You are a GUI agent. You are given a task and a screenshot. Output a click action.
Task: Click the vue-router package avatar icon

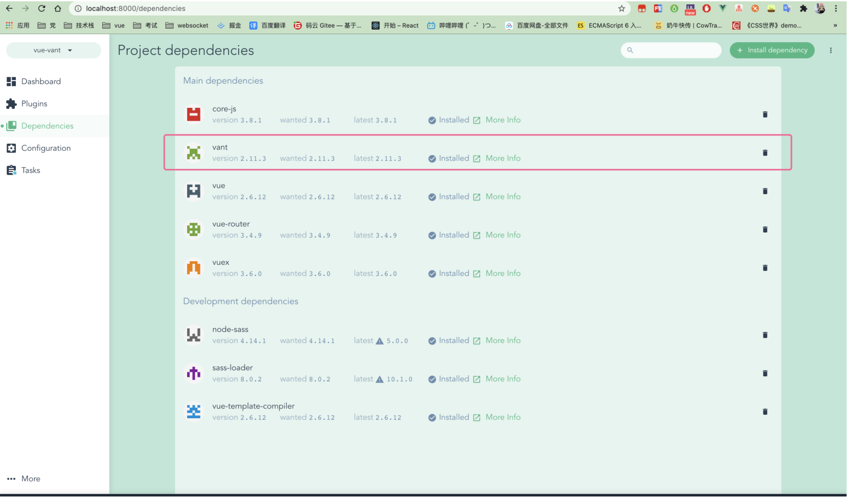pos(193,229)
